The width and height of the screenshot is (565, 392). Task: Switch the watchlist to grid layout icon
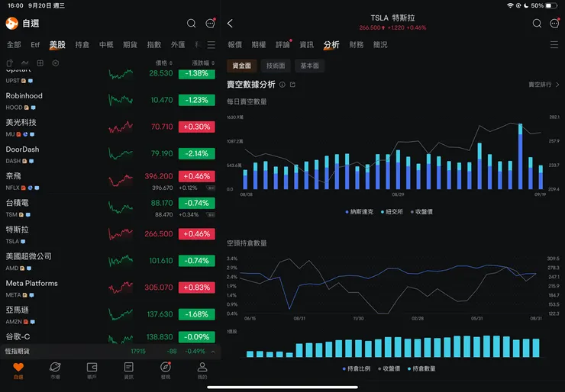pos(40,63)
